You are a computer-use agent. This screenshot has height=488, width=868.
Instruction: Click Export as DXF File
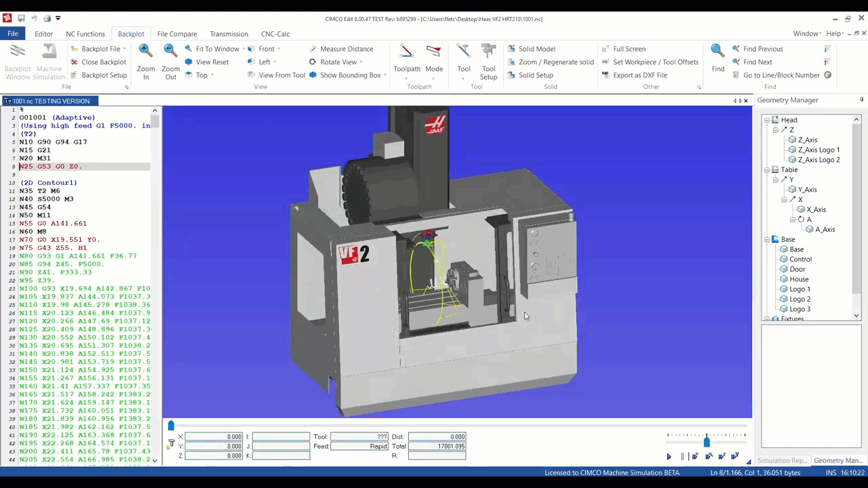(634, 75)
